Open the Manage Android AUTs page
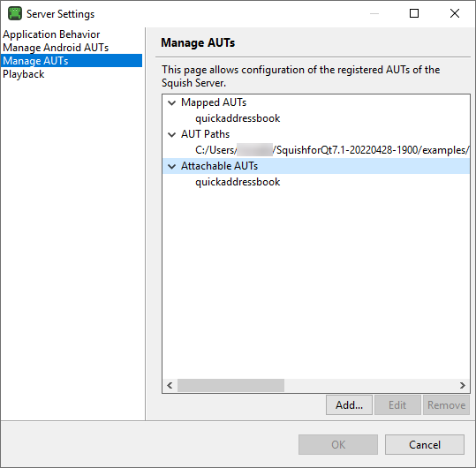Image resolution: width=476 pixels, height=468 pixels. 56,48
